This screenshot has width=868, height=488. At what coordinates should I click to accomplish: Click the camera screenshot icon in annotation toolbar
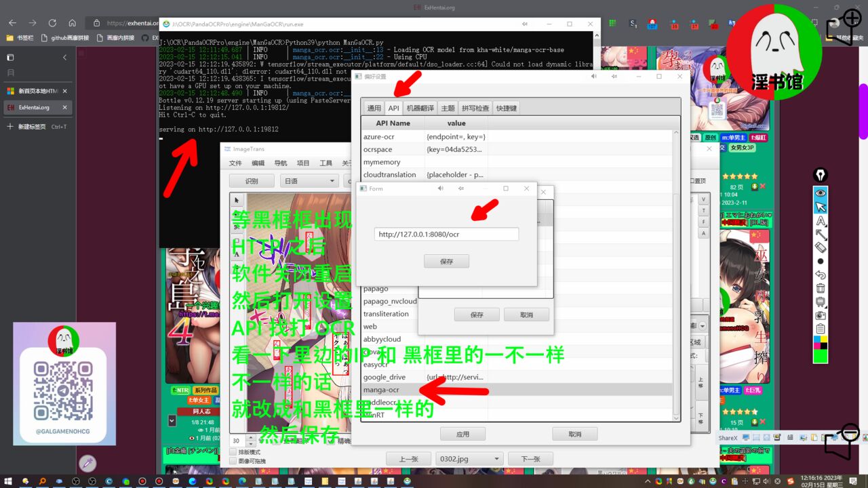pyautogui.click(x=821, y=315)
